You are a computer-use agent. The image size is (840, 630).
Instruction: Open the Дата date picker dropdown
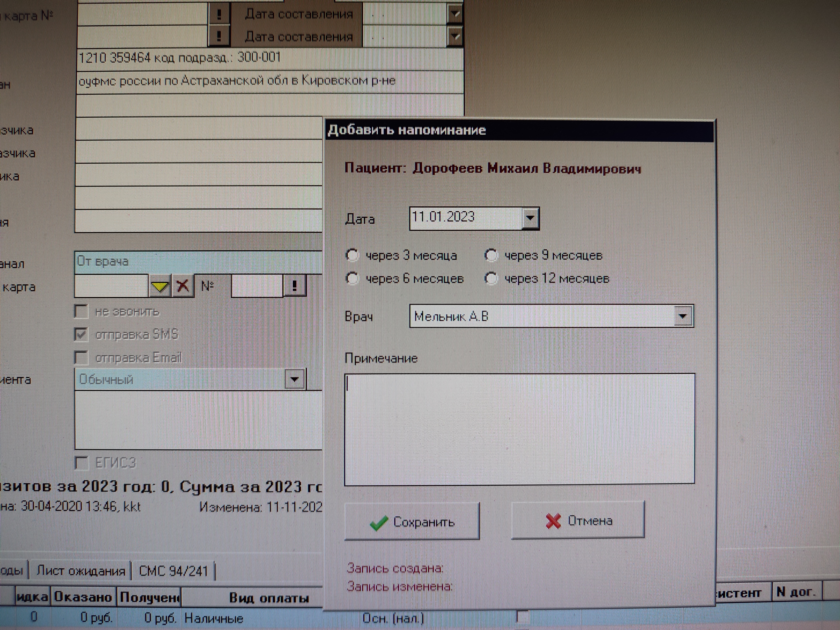tap(530, 218)
